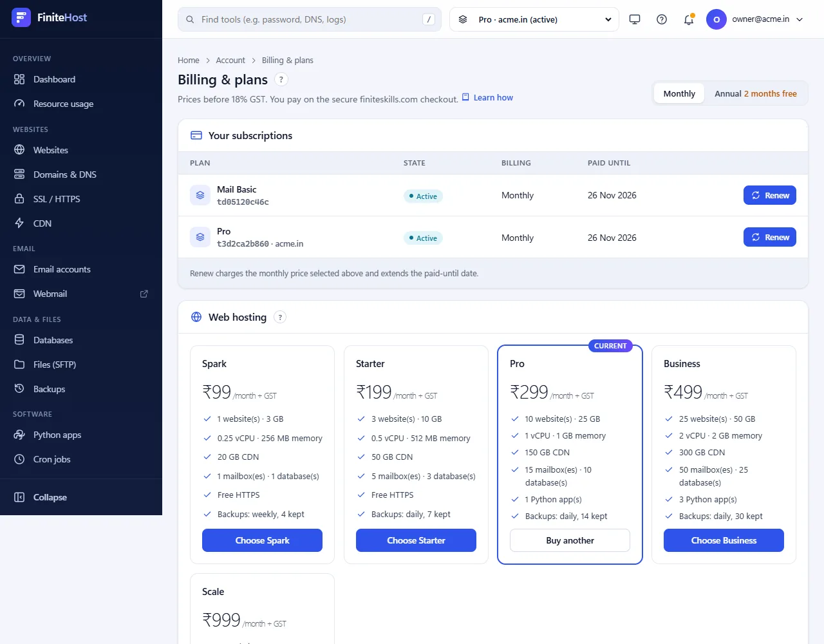Open Dashboard from the sidebar
The width and height of the screenshot is (824, 644).
point(81,79)
